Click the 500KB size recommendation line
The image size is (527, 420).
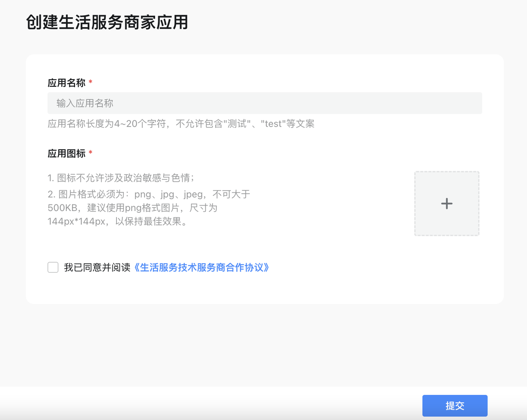(132, 208)
